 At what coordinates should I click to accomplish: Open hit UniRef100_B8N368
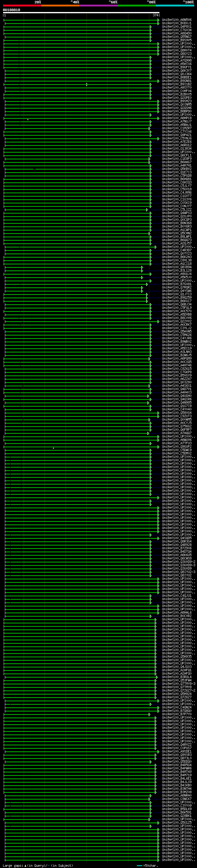[177, 223]
